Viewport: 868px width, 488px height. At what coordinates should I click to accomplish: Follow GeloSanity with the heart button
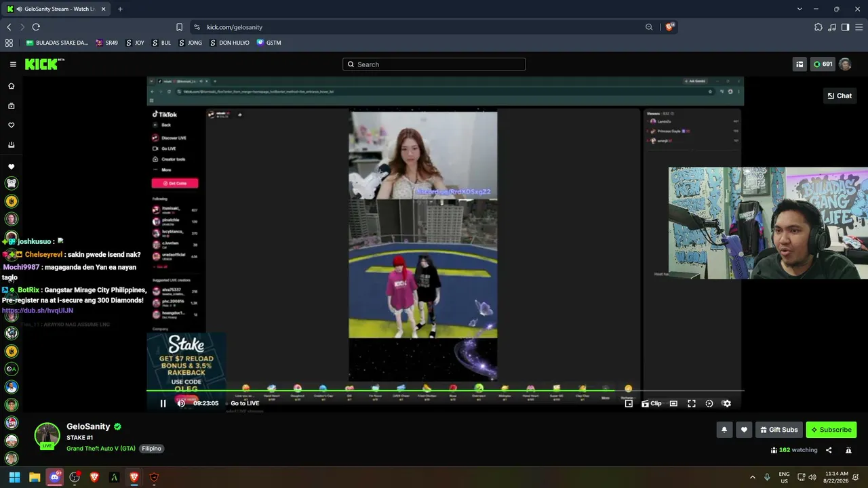pos(744,430)
